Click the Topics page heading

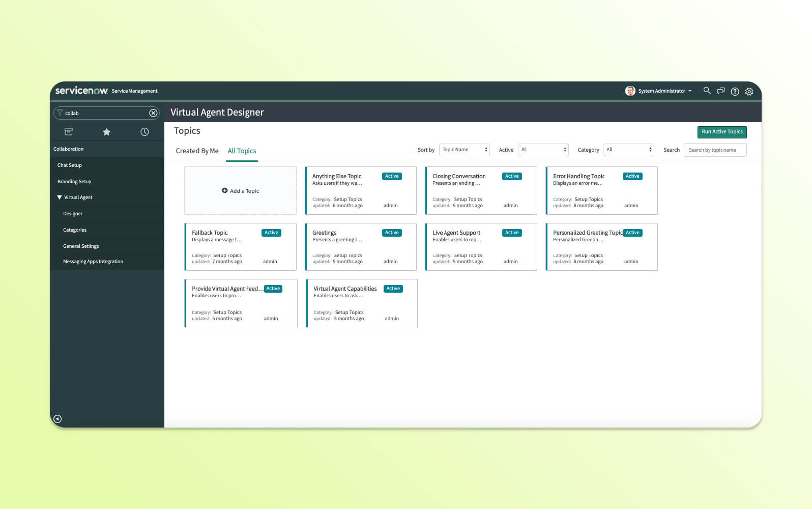[x=187, y=131]
